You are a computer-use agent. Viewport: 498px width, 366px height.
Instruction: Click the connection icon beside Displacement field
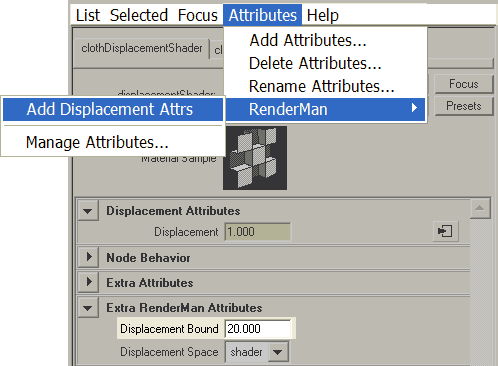[x=445, y=231]
